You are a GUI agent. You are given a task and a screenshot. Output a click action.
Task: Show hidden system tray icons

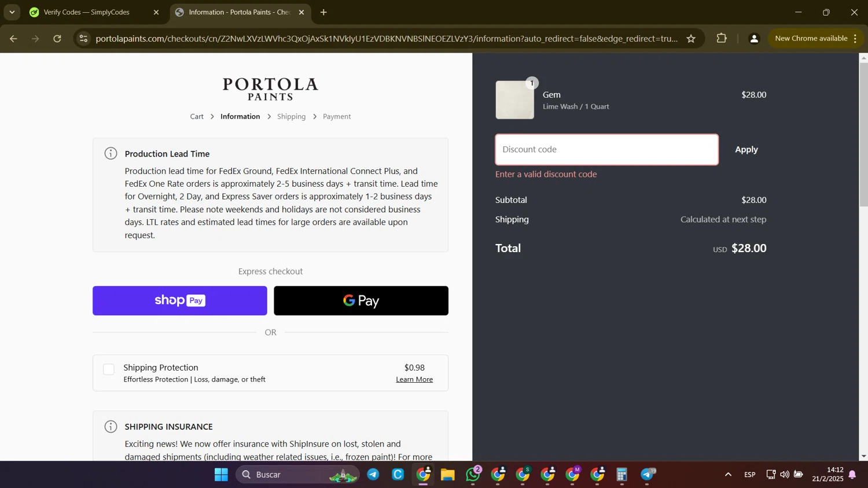pyautogui.click(x=728, y=475)
